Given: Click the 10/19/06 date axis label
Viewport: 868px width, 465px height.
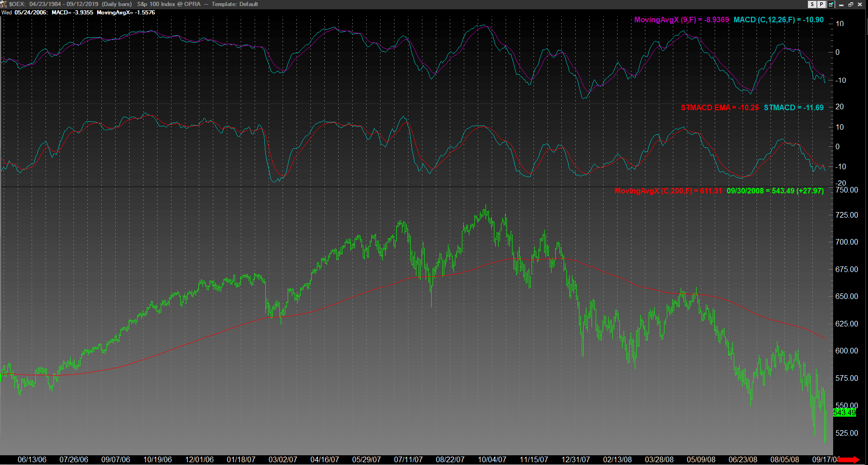Looking at the screenshot, I should pos(158,459).
